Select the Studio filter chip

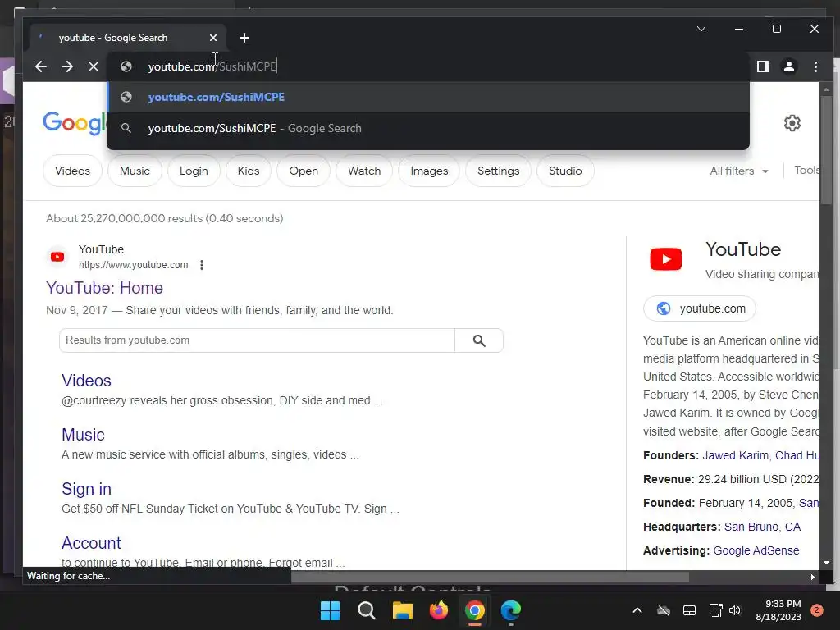point(565,171)
